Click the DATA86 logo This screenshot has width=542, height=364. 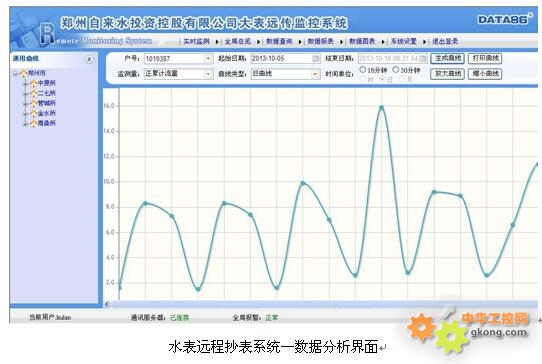click(505, 19)
